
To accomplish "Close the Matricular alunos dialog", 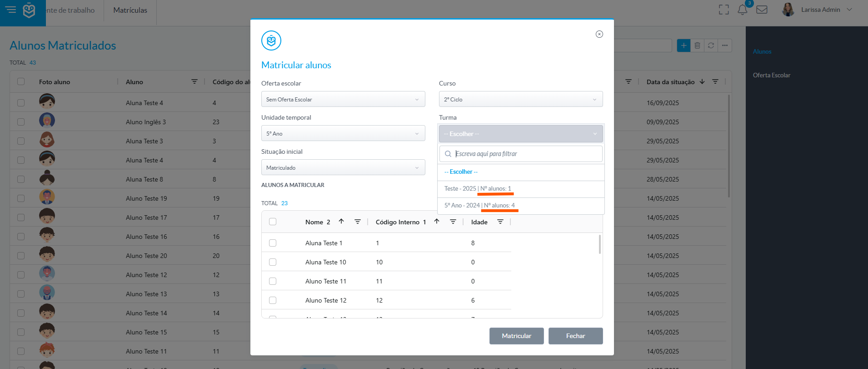I will pyautogui.click(x=599, y=34).
